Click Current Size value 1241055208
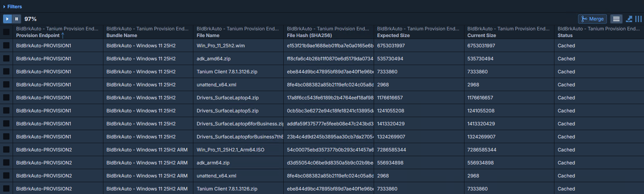Image resolution: width=644 pixels, height=194 pixels. pos(481,111)
